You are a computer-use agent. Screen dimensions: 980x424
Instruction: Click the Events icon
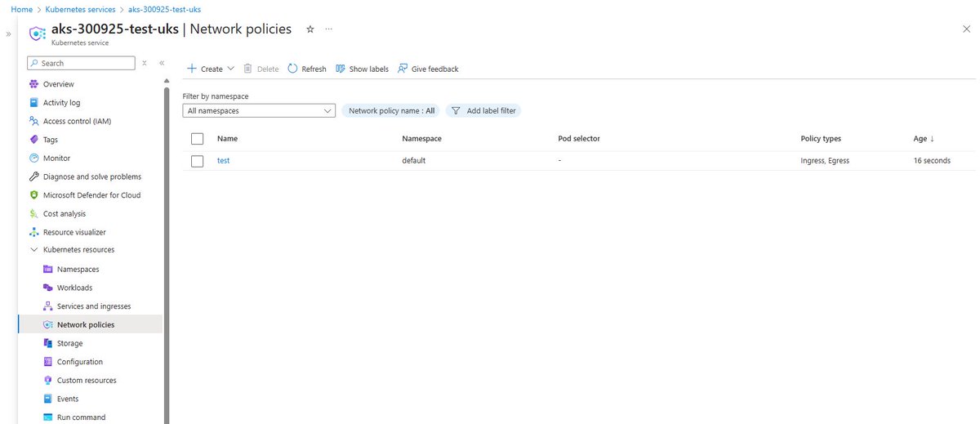click(x=47, y=399)
